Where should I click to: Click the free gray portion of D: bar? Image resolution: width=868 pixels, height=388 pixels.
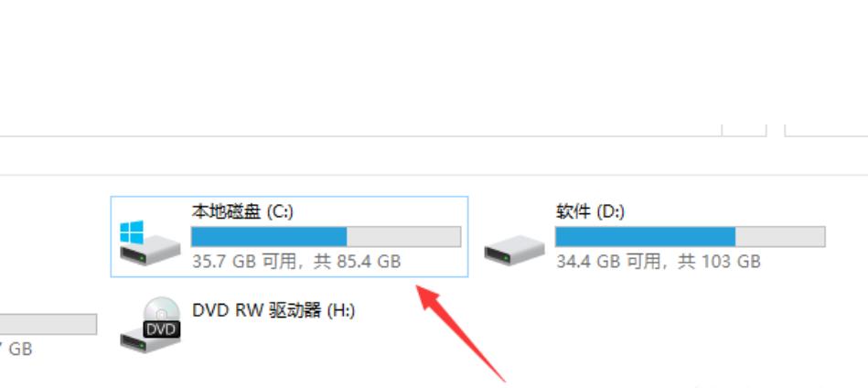point(780,236)
